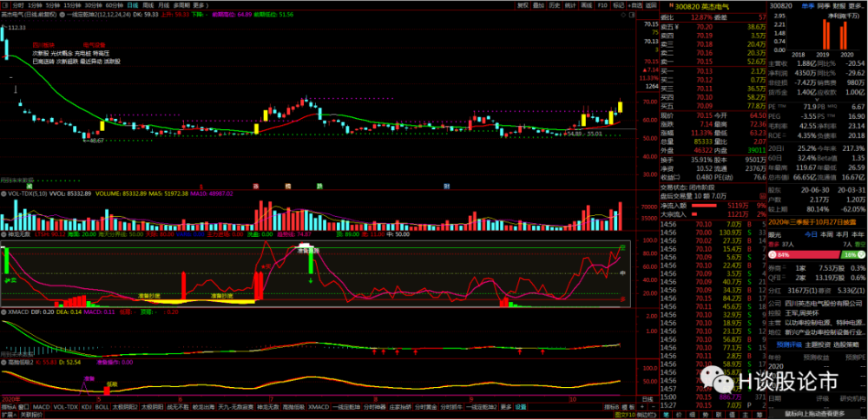Viewport: 868px width, 420px height.
Task: Select VOL-TDX indicator tab
Action: point(66,407)
